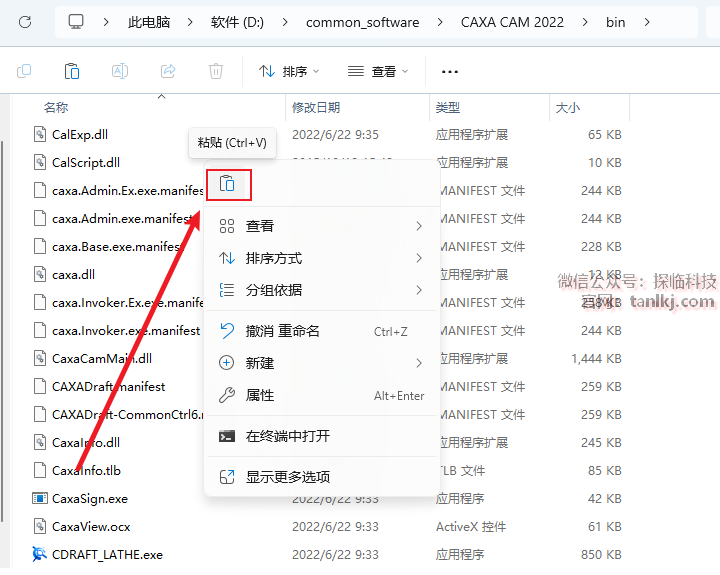
Task: Click 显示更多选项 in context menu
Action: tap(288, 477)
